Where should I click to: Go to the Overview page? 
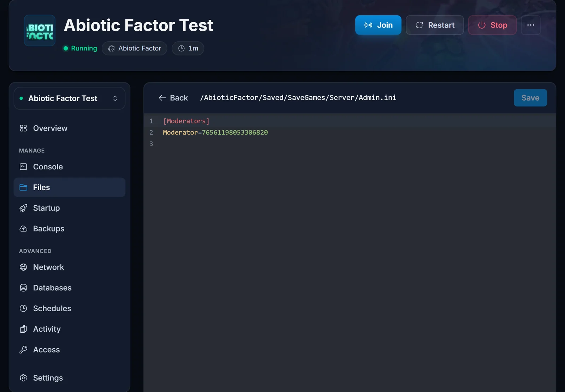[70, 128]
